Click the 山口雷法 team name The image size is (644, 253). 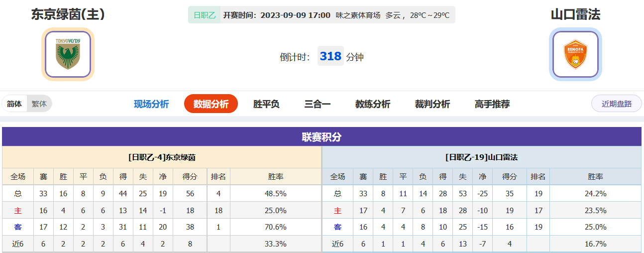pyautogui.click(x=575, y=14)
